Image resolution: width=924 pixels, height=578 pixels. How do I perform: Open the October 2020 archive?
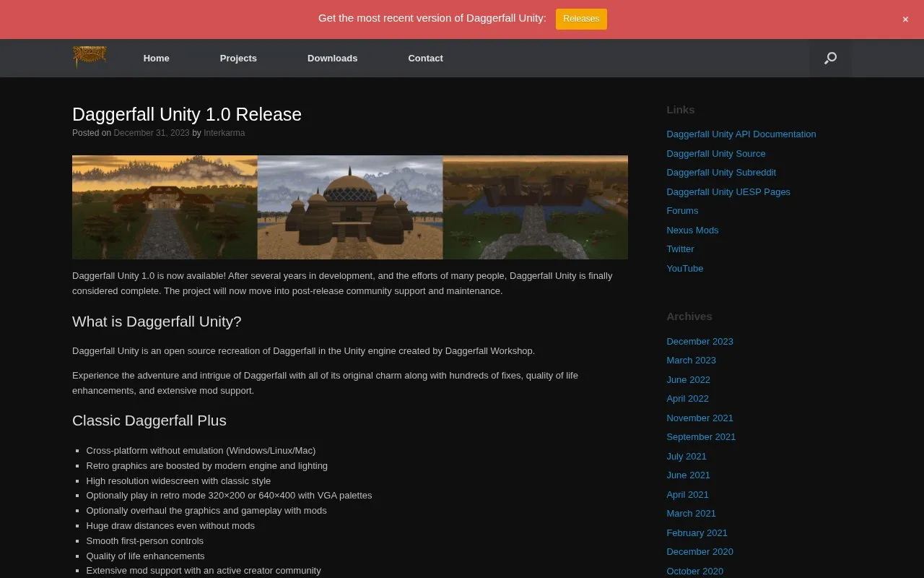694,571
